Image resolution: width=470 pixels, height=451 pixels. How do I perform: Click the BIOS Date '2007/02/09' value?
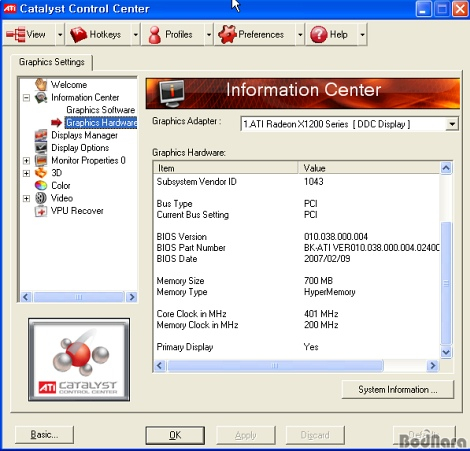point(327,259)
